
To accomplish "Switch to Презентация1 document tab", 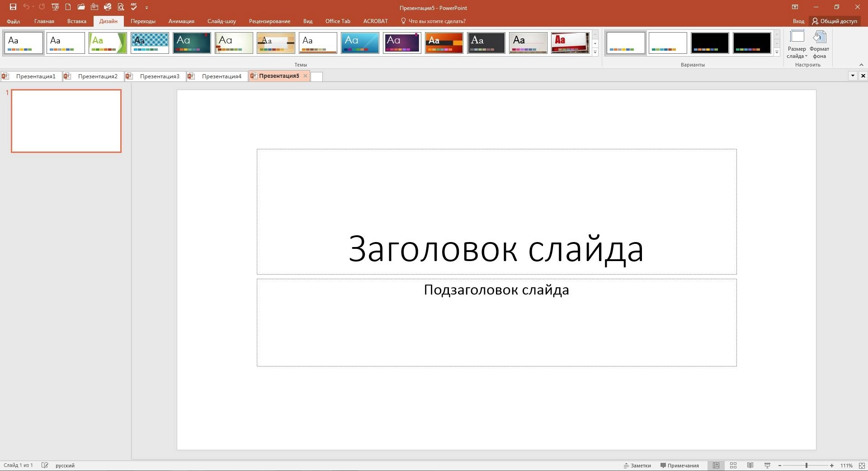I will click(31, 76).
